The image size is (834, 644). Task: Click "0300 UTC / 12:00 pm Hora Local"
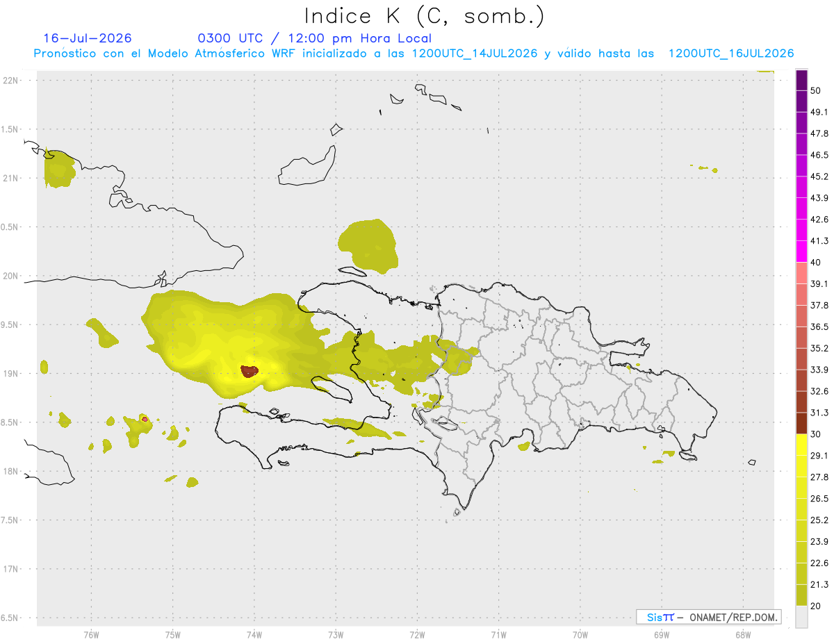315,38
